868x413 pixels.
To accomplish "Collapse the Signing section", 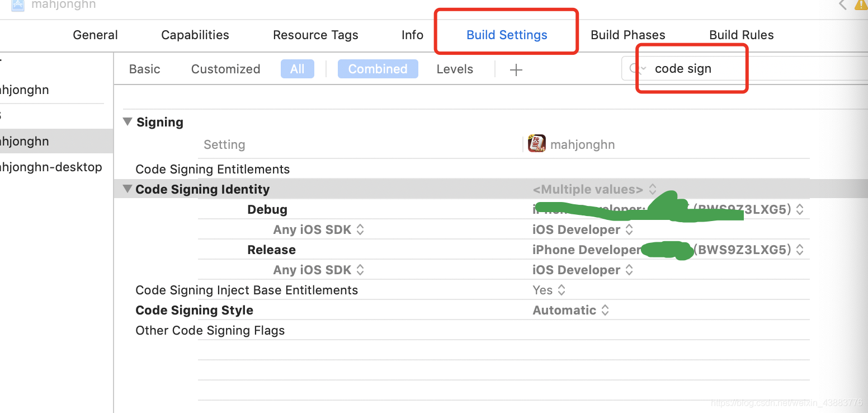I will pos(128,121).
